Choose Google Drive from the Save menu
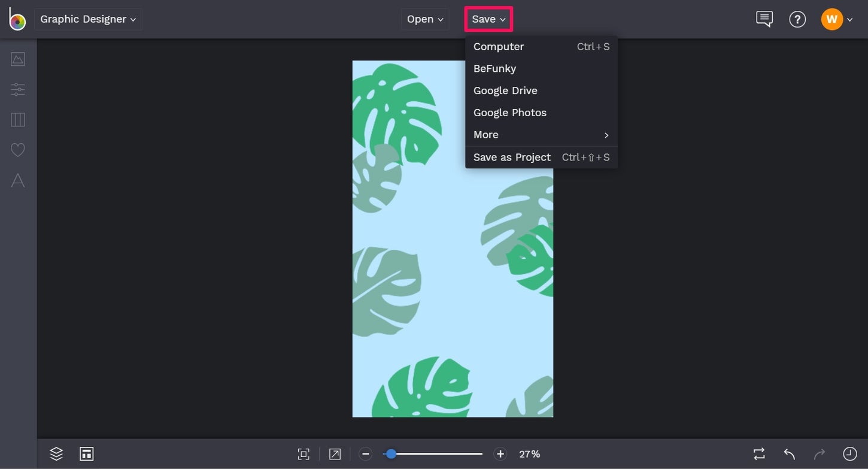The width and height of the screenshot is (868, 469). [x=505, y=90]
